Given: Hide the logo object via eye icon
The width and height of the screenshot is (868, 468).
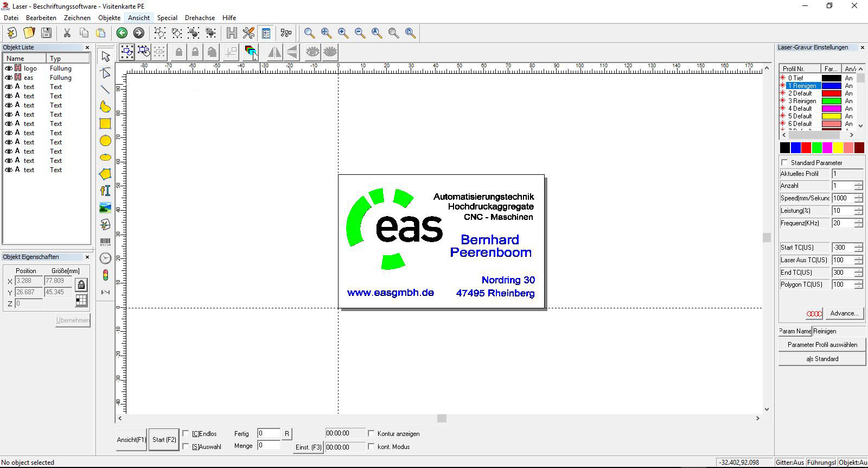Looking at the screenshot, I should pos(8,68).
